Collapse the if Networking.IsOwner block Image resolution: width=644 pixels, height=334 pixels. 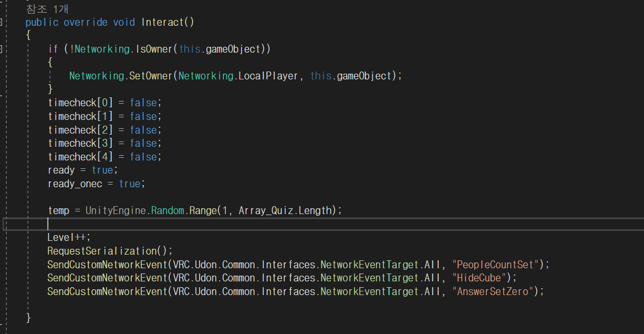(2, 49)
